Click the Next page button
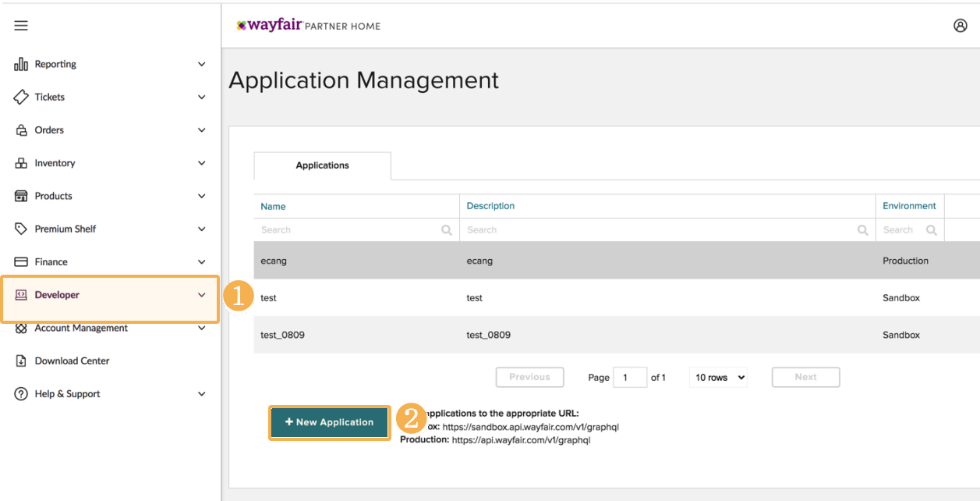This screenshot has width=980, height=501. 805,378
